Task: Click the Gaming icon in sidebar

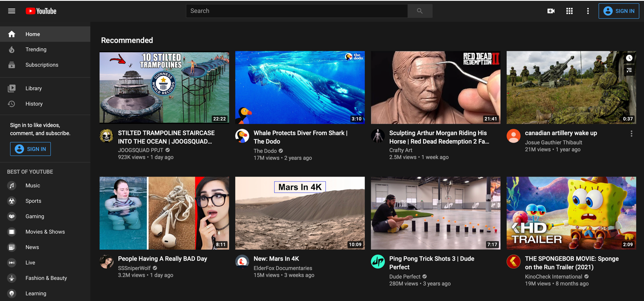Action: coord(12,216)
